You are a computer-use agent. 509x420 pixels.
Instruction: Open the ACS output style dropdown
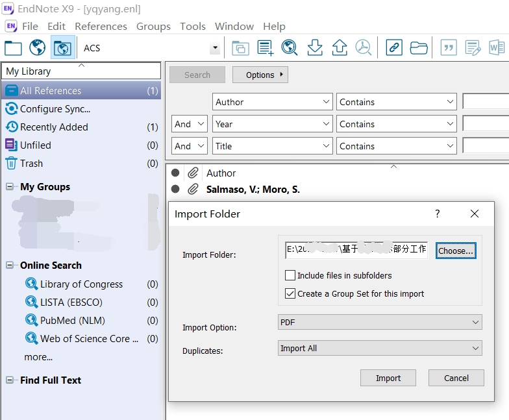tap(215, 48)
